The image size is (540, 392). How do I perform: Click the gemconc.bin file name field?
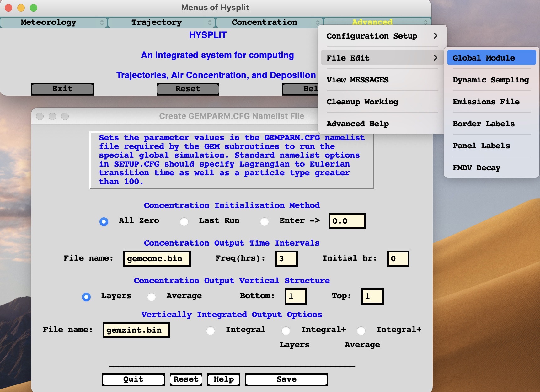pos(157,259)
